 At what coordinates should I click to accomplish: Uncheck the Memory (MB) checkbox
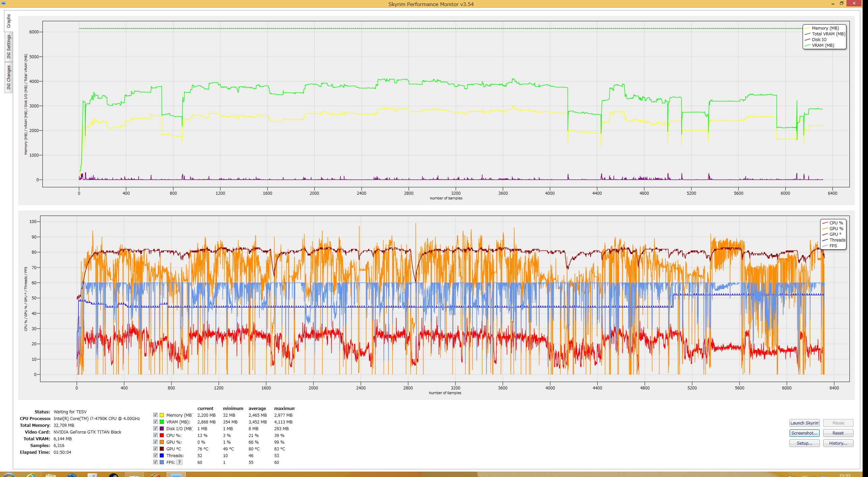155,415
